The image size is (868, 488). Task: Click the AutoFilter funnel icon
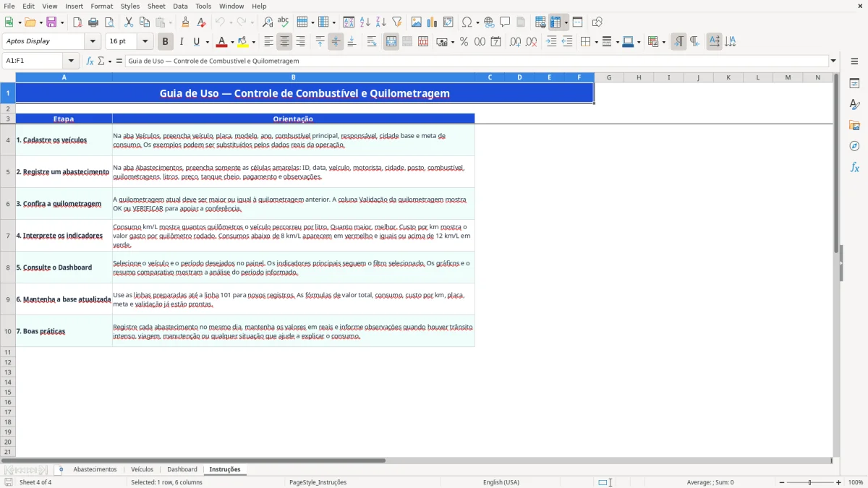tap(396, 22)
